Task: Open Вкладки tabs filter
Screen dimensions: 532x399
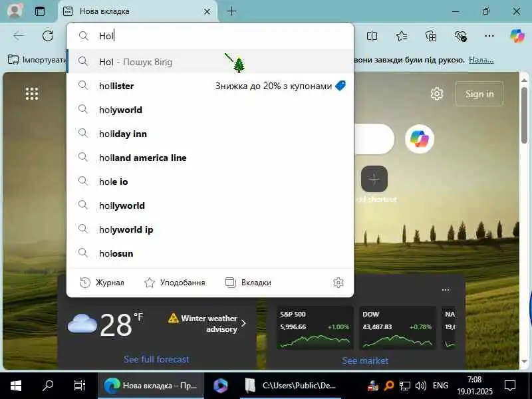Action: point(248,283)
